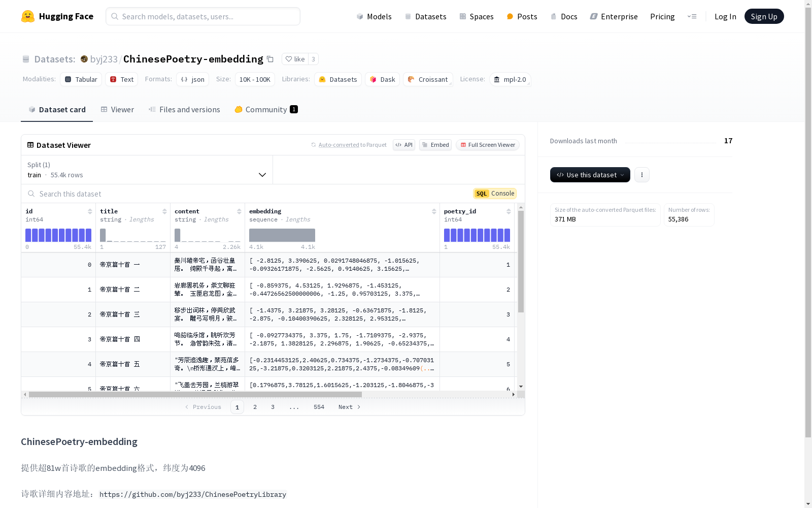Open Full Screen Viewer
The width and height of the screenshot is (812, 508).
tap(488, 145)
